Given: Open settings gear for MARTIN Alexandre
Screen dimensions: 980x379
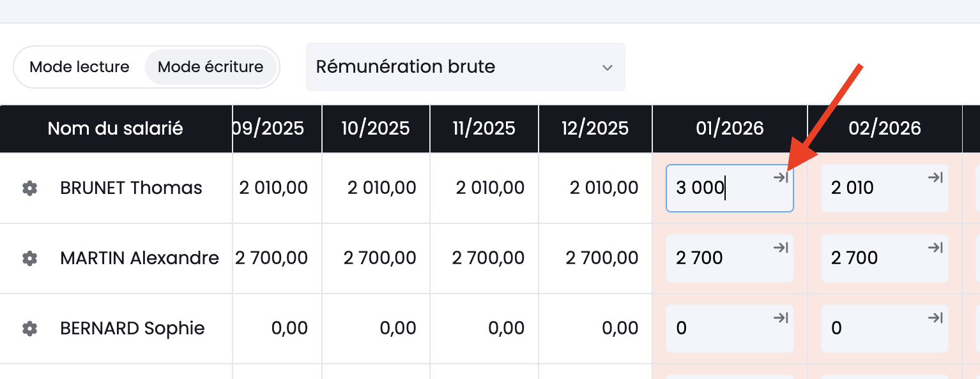Looking at the screenshot, I should pos(29,258).
